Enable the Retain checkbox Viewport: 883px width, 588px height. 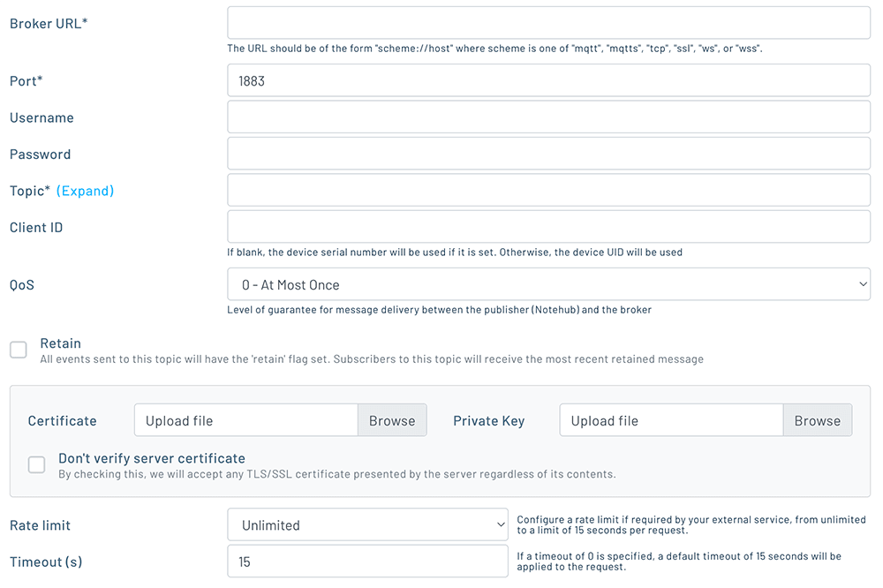(x=19, y=350)
